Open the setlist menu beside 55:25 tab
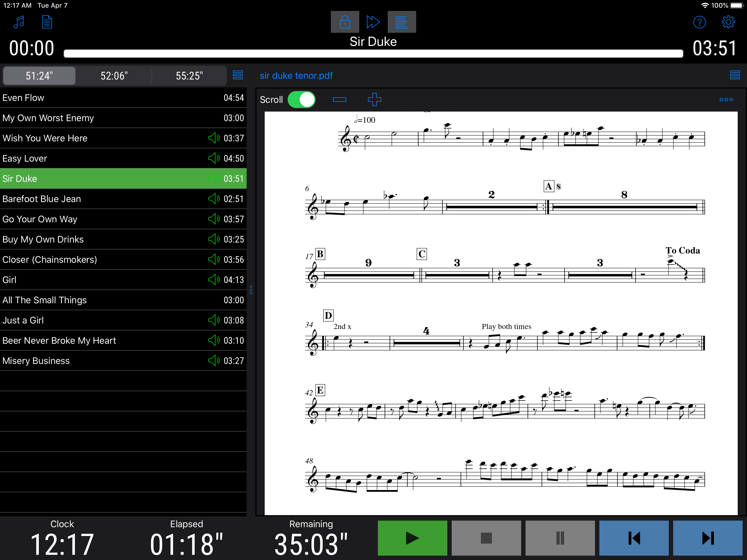 pos(238,75)
